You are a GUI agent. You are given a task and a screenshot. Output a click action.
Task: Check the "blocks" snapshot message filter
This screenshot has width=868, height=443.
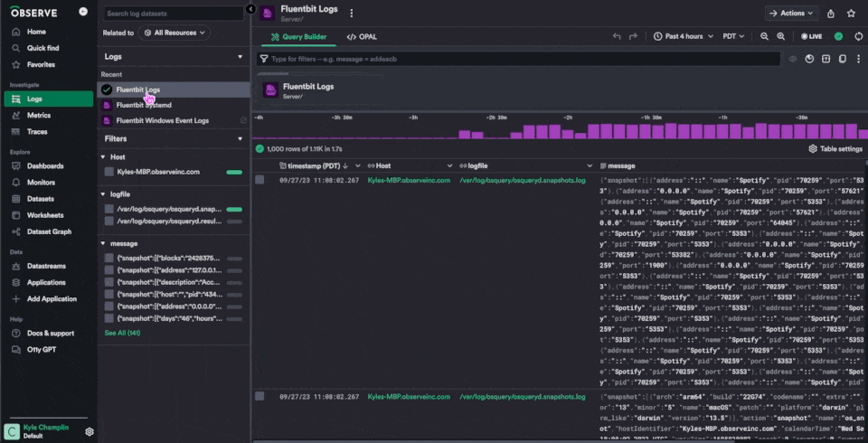coord(109,258)
